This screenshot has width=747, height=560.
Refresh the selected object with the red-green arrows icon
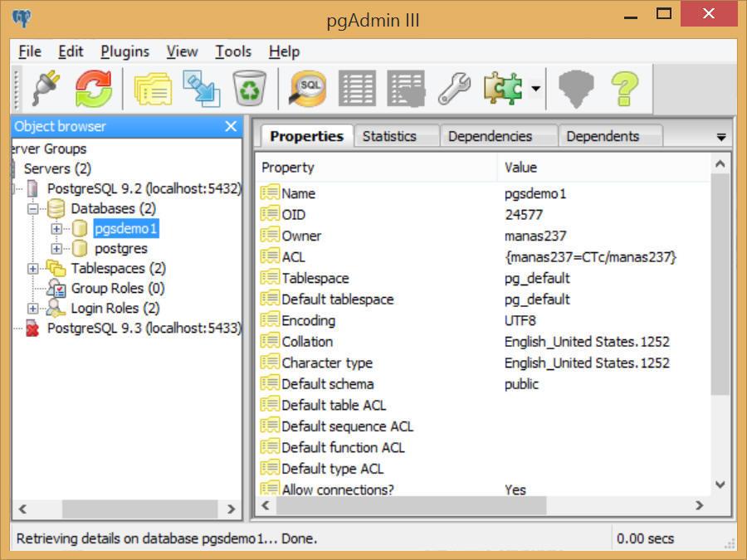point(93,88)
